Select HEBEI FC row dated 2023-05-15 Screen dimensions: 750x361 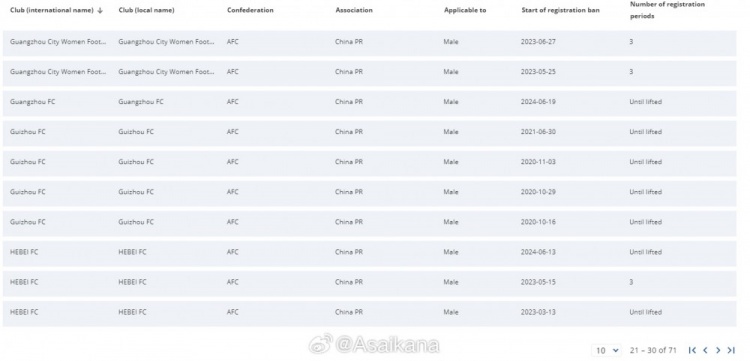pos(369,282)
